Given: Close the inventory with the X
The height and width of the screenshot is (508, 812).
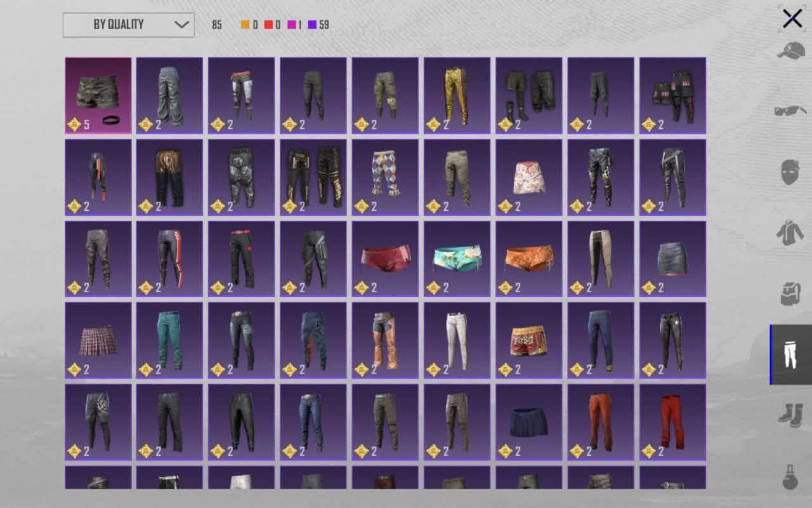Looking at the screenshot, I should [x=792, y=19].
